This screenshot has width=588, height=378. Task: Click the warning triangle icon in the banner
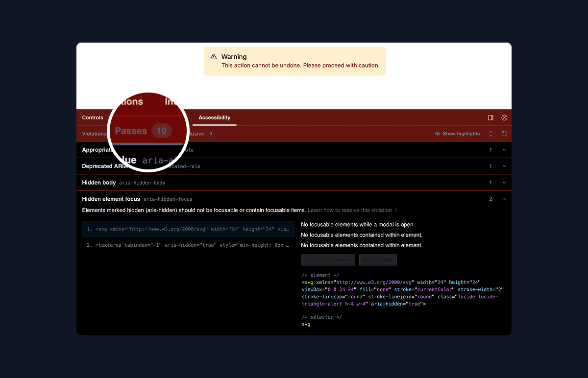tap(213, 57)
